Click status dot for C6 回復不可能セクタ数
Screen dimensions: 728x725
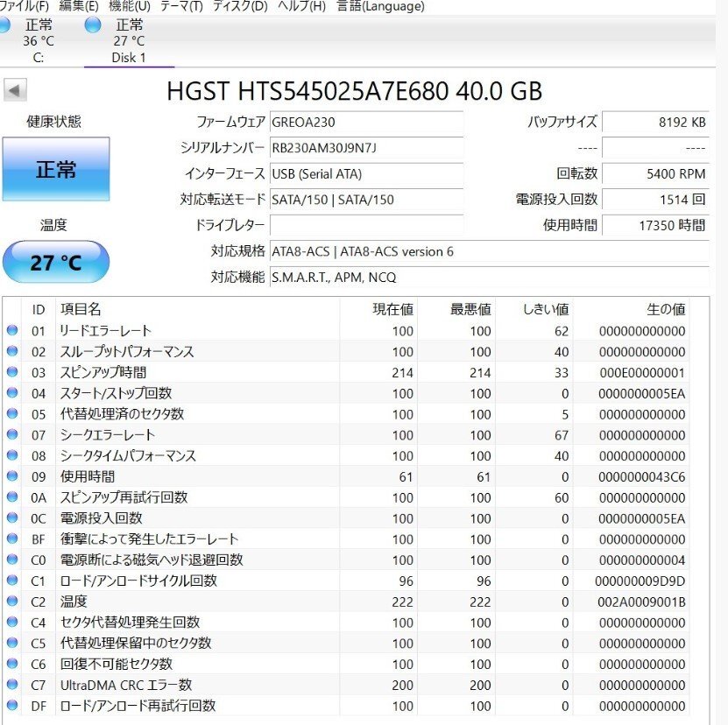(12, 663)
